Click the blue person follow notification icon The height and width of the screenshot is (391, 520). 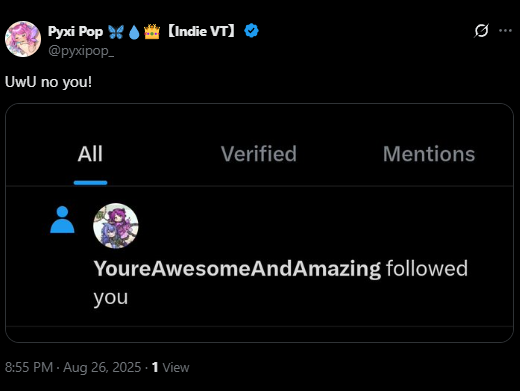(x=62, y=220)
